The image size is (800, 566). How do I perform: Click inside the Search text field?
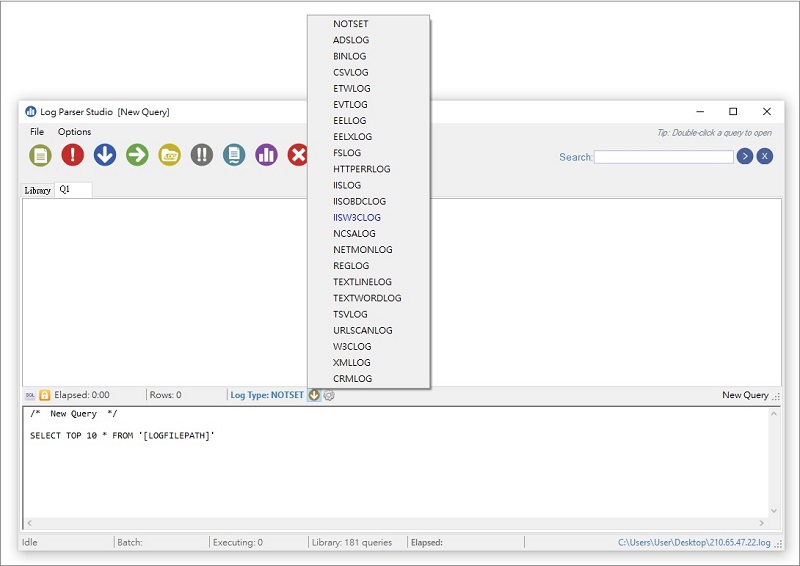(x=664, y=157)
